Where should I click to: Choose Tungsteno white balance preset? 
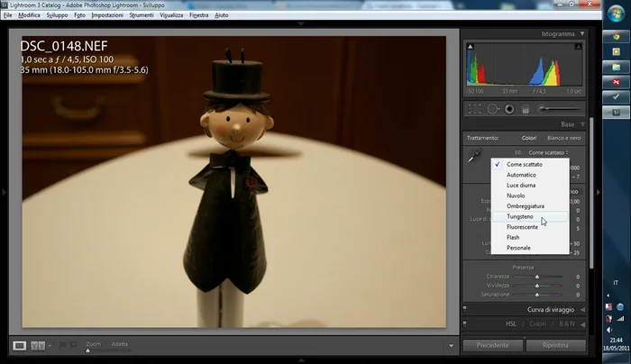coord(519,216)
